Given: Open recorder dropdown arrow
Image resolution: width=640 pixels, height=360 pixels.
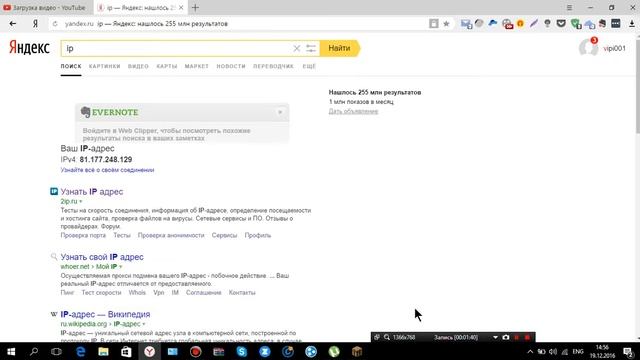Looking at the screenshot, I should (x=495, y=338).
